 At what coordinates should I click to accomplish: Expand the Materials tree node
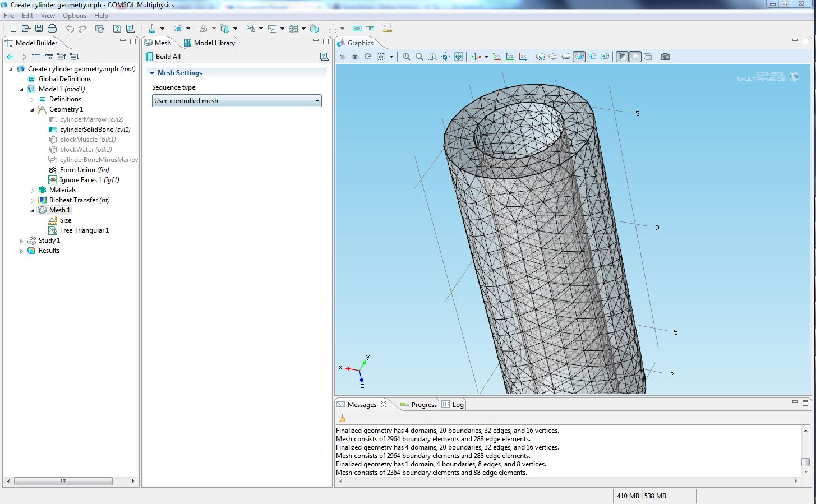coord(33,191)
